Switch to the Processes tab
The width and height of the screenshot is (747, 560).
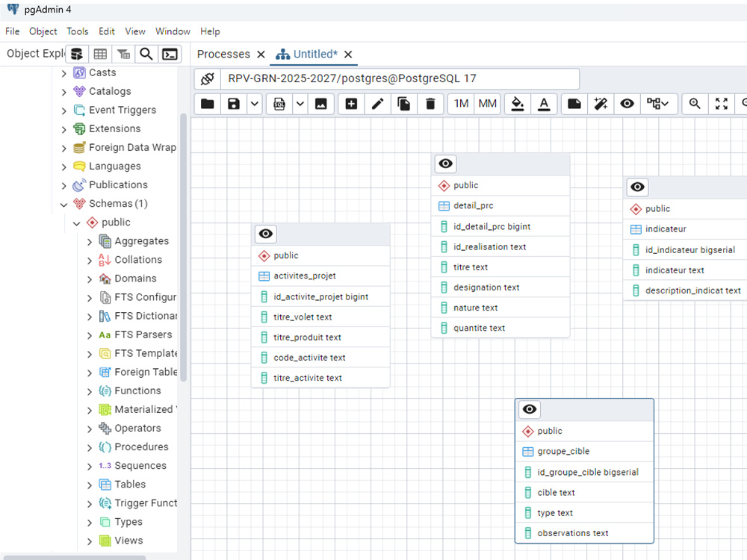point(223,55)
